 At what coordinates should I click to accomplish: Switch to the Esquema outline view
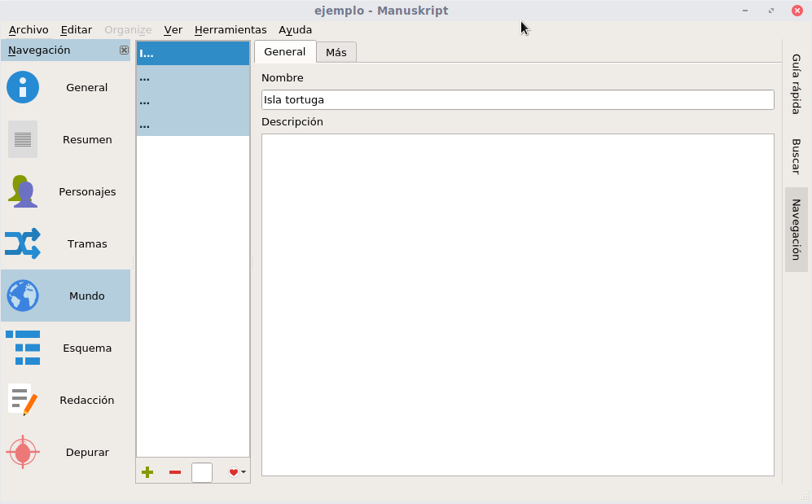[65, 348]
